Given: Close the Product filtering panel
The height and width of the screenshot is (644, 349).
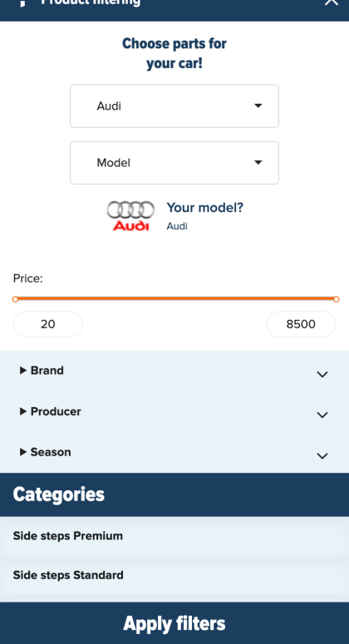Looking at the screenshot, I should (331, 2).
